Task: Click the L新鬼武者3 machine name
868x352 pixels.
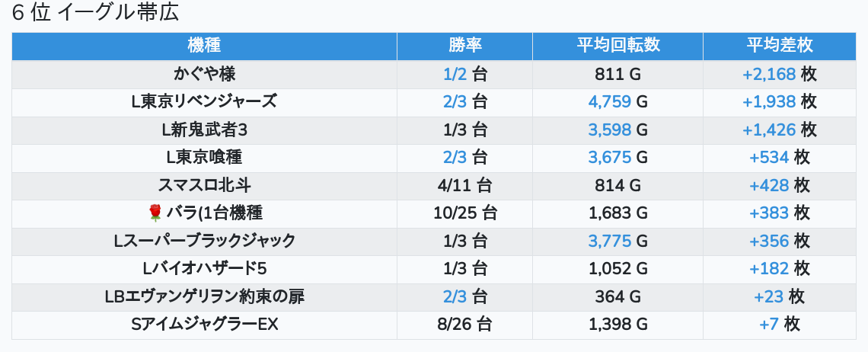Action: [204, 130]
